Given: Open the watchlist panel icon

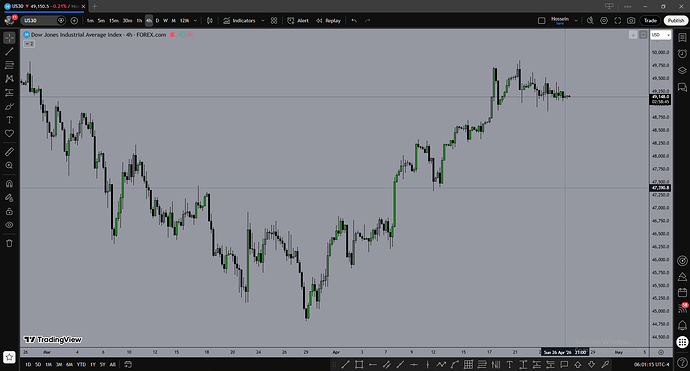Looking at the screenshot, I should 682,38.
